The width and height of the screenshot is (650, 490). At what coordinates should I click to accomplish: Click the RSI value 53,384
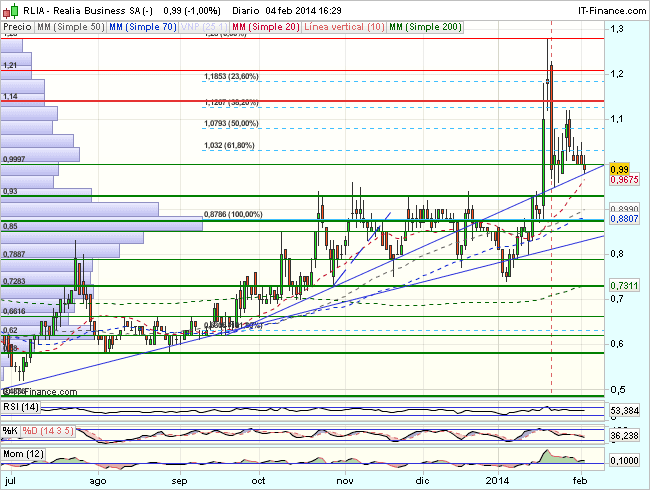tap(624, 411)
